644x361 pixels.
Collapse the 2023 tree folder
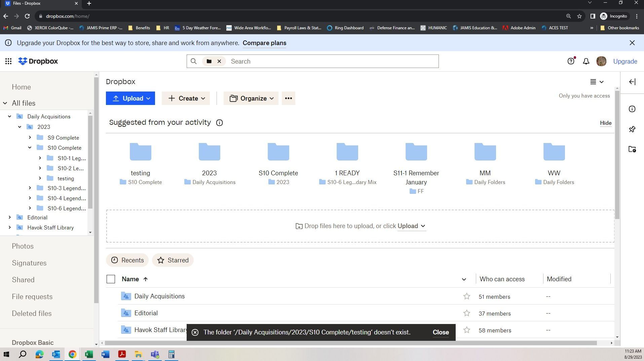click(x=20, y=127)
